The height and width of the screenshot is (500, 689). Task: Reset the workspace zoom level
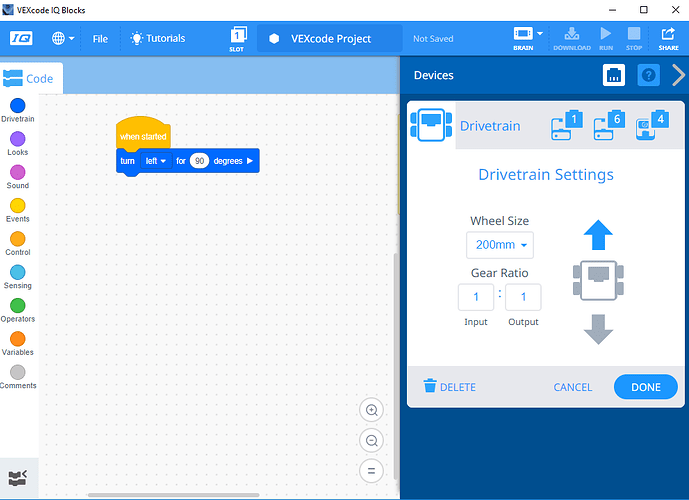pyautogui.click(x=371, y=471)
